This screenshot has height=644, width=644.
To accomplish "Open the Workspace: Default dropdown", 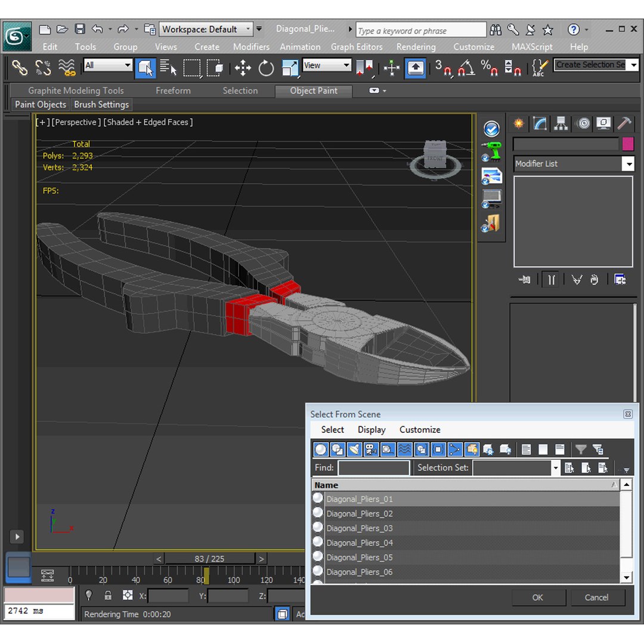I will coord(206,29).
